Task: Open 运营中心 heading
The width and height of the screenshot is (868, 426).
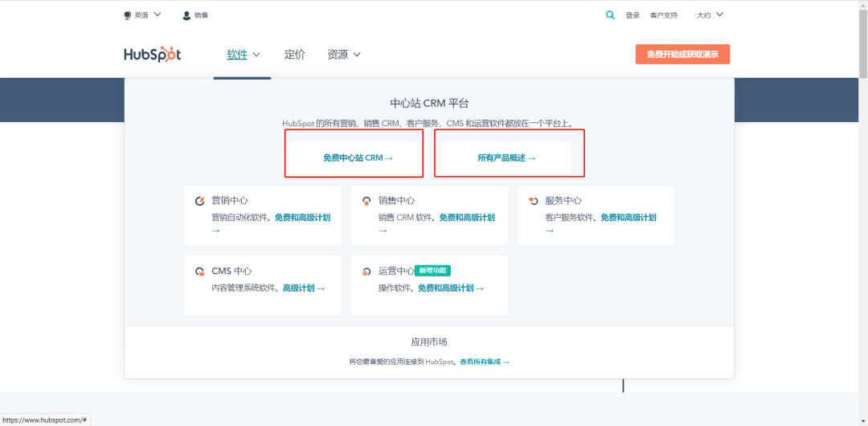Action: pos(396,271)
